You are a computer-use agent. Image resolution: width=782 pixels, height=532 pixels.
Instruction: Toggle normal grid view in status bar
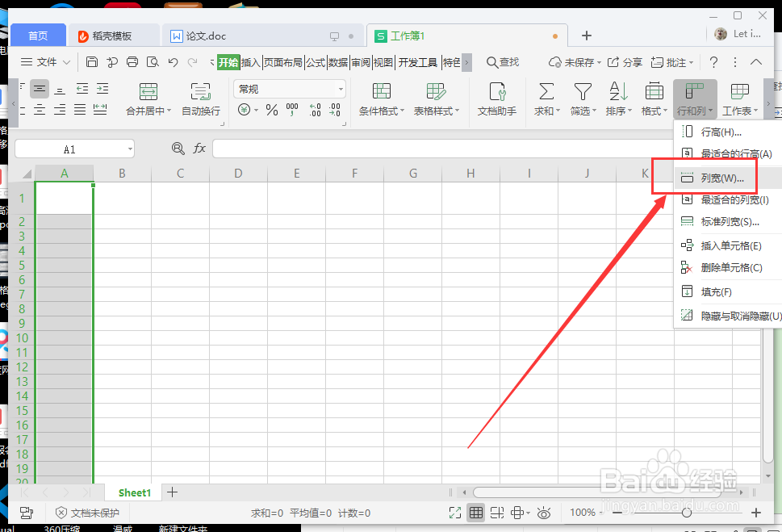[476, 513]
